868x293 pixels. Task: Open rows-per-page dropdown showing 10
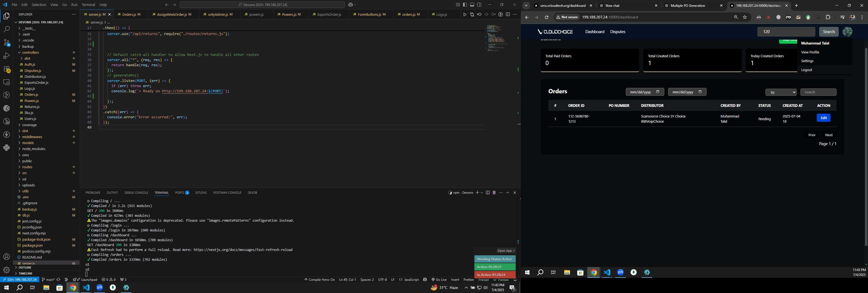tap(781, 93)
